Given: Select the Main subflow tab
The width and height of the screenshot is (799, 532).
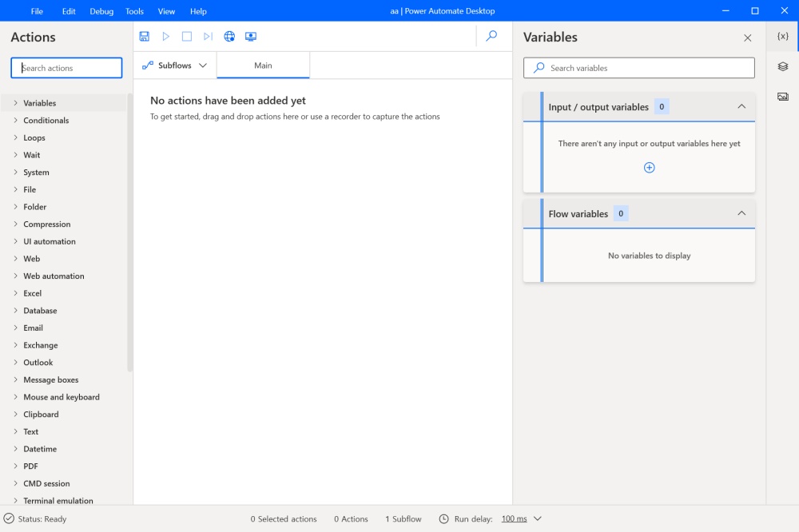Looking at the screenshot, I should (263, 66).
